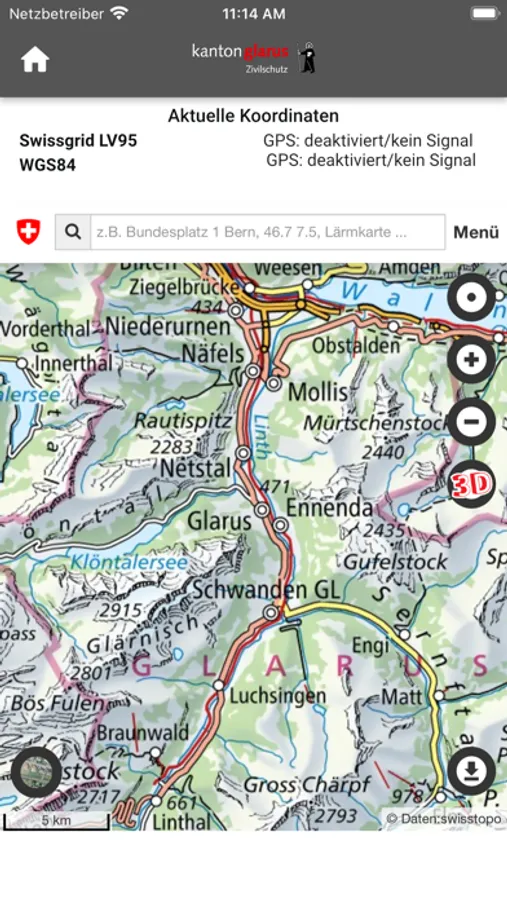This screenshot has width=507, height=900.
Task: Click the Swiss coat of arms icon
Action: (x=28, y=232)
